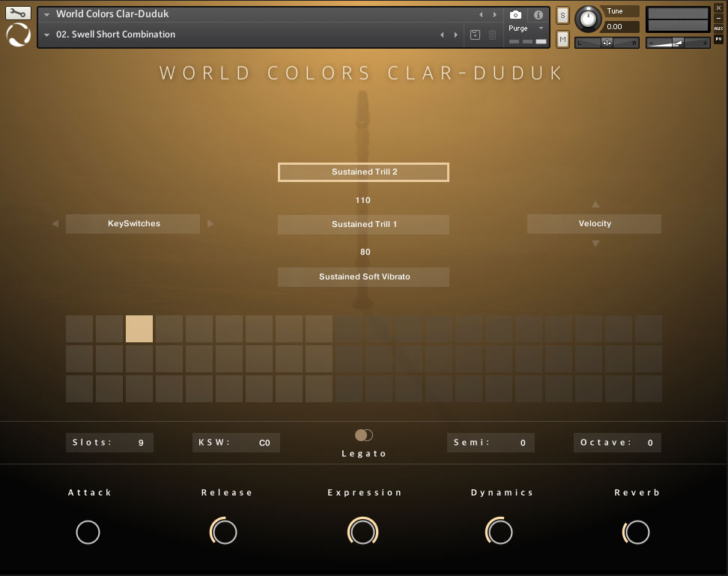Click the delete snapshot trash icon
Image resolution: width=728 pixels, height=576 pixels.
pyautogui.click(x=492, y=34)
